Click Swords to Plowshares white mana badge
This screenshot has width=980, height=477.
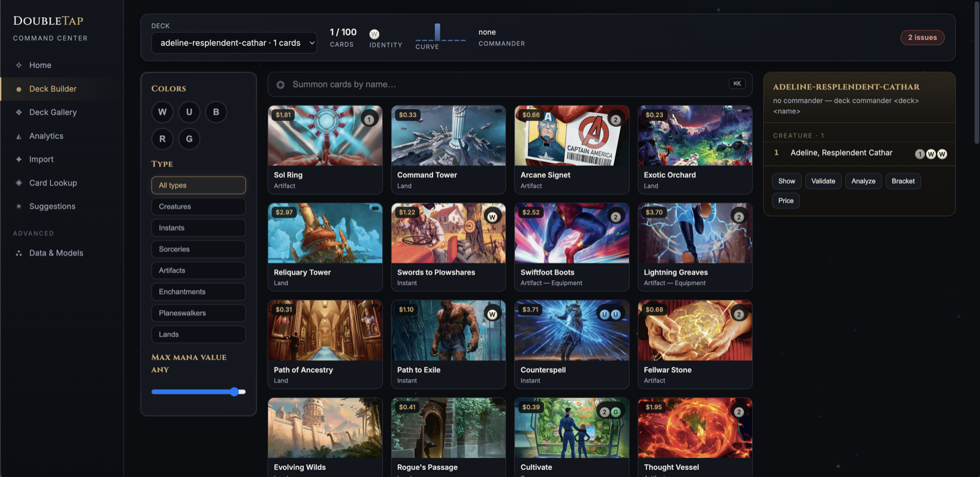[492, 217]
